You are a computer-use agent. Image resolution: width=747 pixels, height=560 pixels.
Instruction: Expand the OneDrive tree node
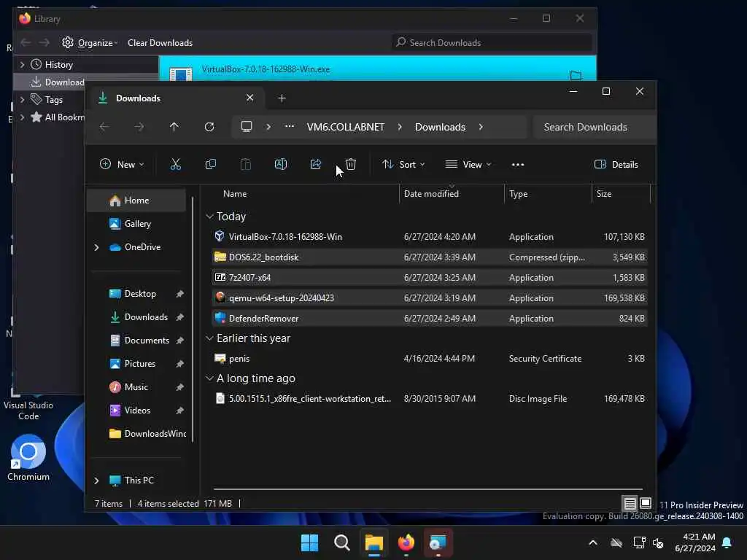(96, 247)
